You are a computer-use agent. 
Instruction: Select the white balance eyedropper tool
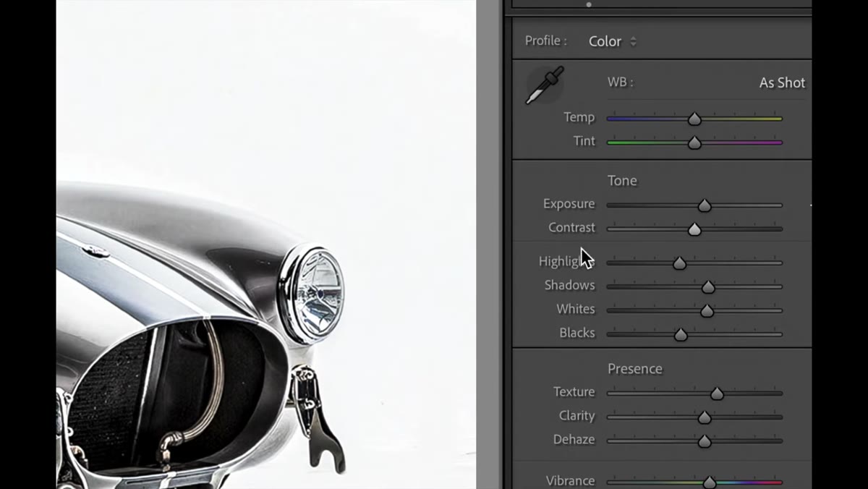[544, 85]
